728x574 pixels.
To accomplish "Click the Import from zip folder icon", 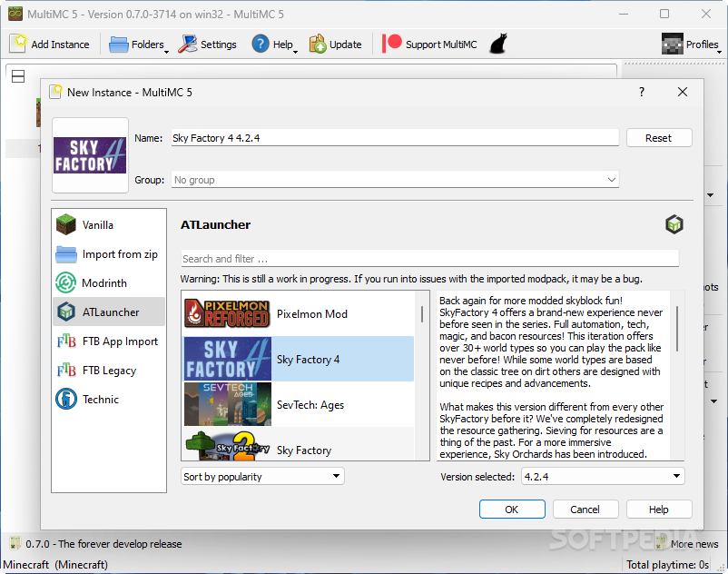I will 66,254.
